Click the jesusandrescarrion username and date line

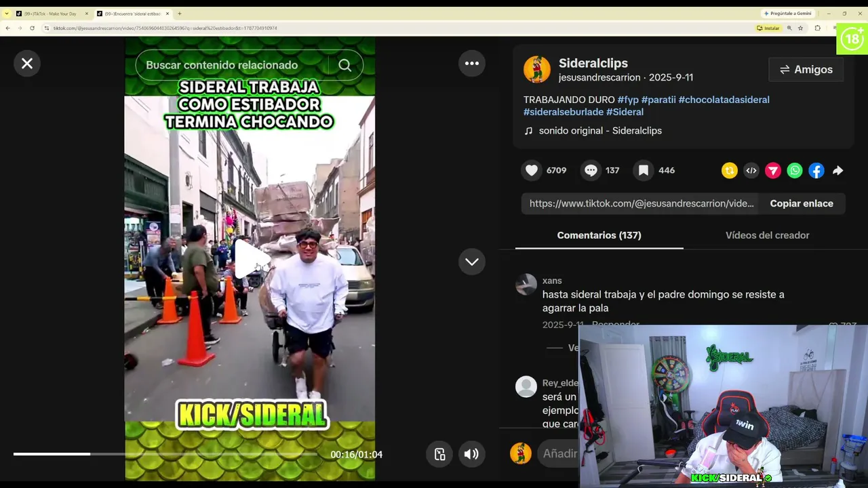pyautogui.click(x=626, y=77)
